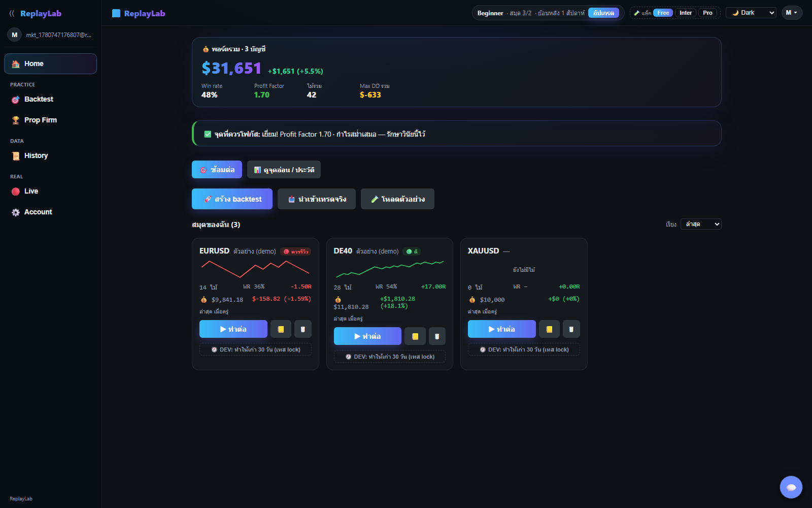Click the 'Beginner' plan label
Screen dimensions: 812x508
tap(490, 13)
